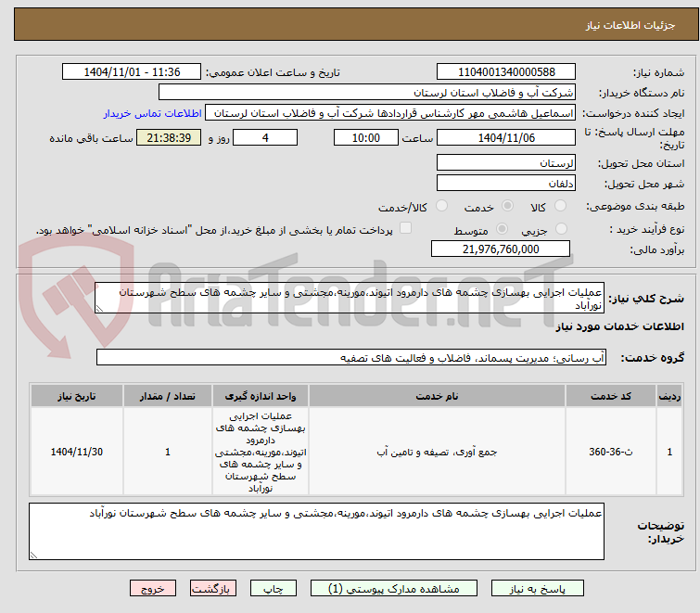Click the days remaining field showing 4
This screenshot has height=613, width=700.
pos(265,137)
